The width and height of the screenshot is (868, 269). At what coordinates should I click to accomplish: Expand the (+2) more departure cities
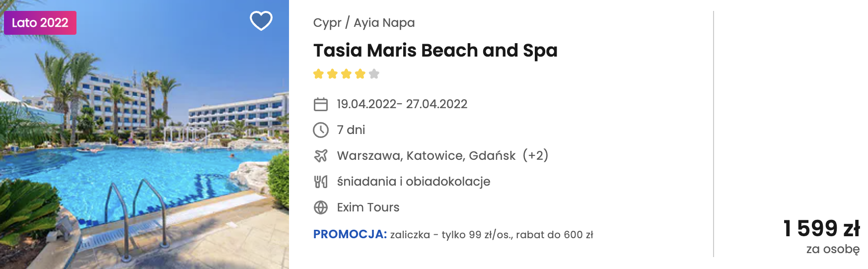point(535,155)
